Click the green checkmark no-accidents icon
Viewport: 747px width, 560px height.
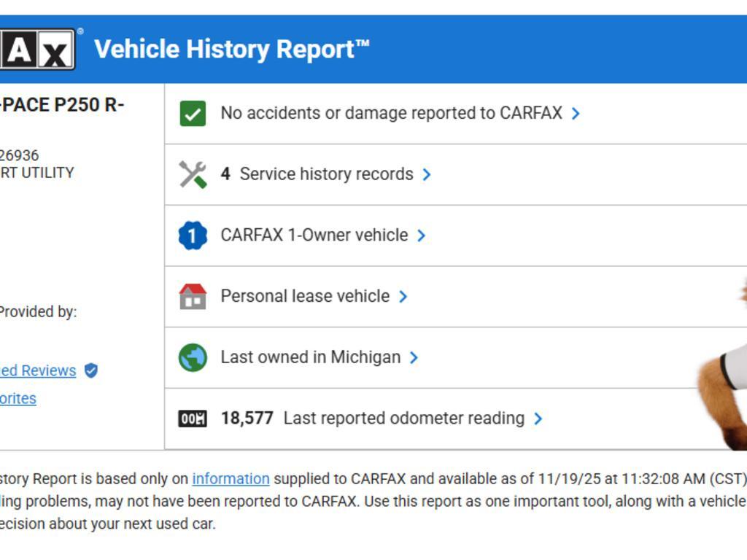click(x=193, y=114)
